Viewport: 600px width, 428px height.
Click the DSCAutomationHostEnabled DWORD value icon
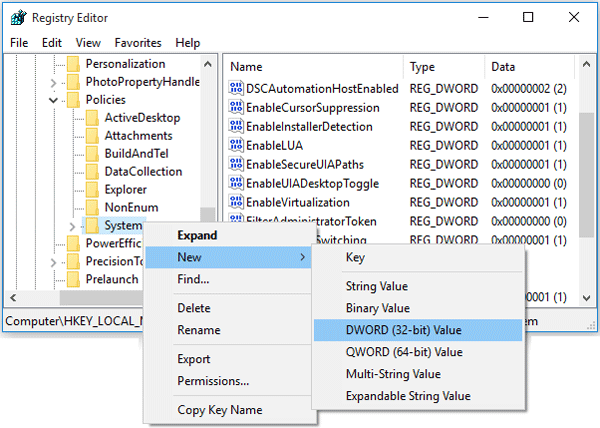(236, 89)
